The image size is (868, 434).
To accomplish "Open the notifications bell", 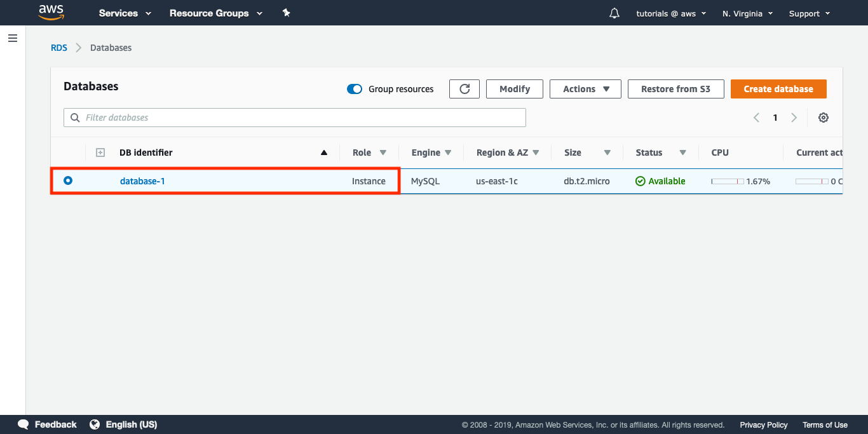I will (x=614, y=13).
